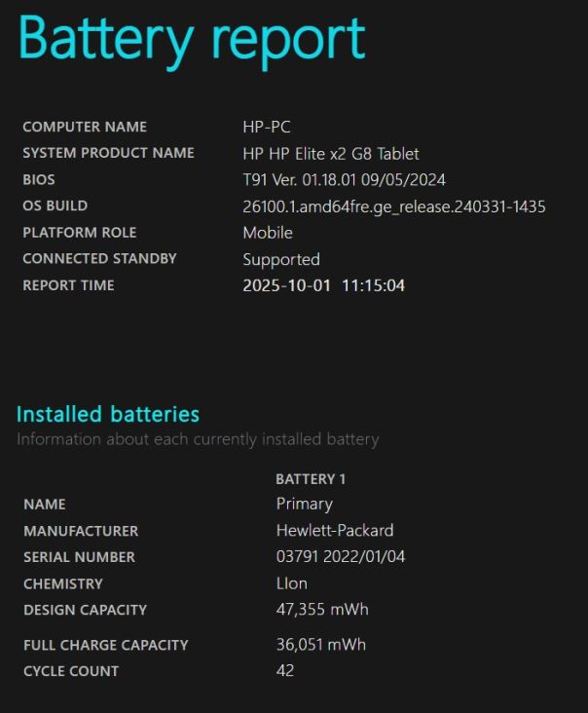
Task: Click the PLATFORM ROLE label
Action: [80, 233]
